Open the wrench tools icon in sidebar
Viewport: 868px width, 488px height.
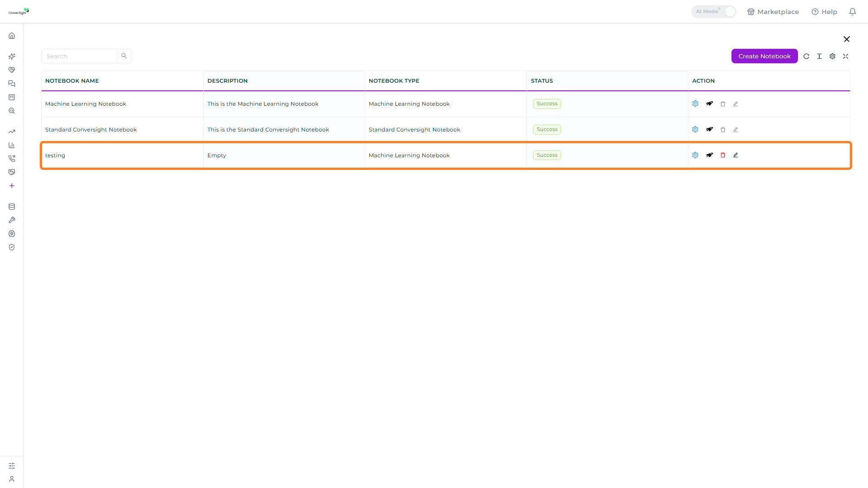12,220
